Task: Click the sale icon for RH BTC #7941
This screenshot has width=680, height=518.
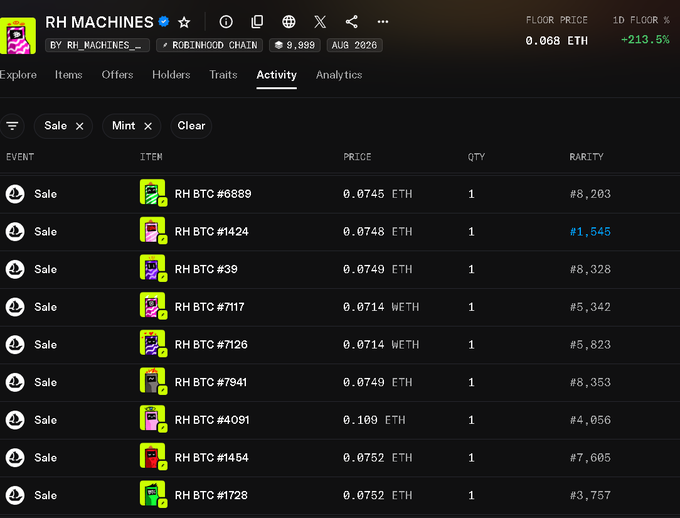Action: click(x=15, y=382)
